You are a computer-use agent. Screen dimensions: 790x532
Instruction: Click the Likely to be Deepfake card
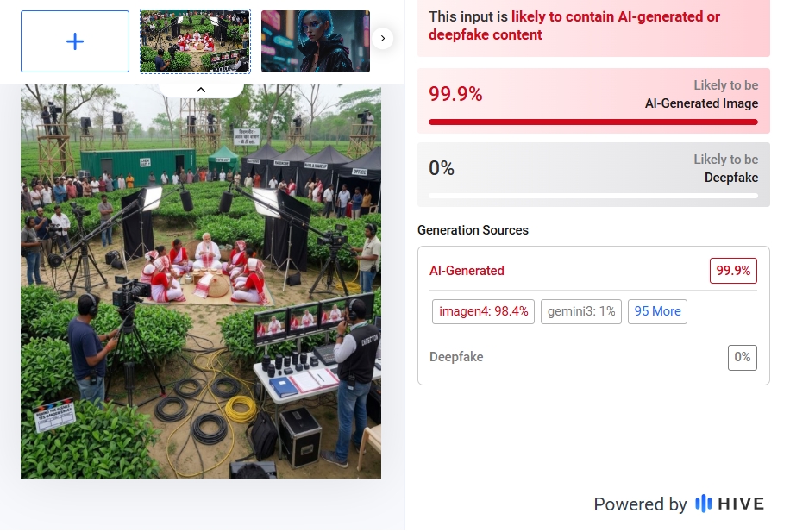click(x=593, y=174)
